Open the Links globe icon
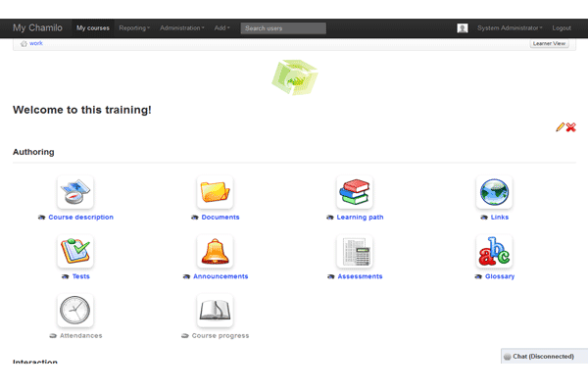 coord(494,193)
